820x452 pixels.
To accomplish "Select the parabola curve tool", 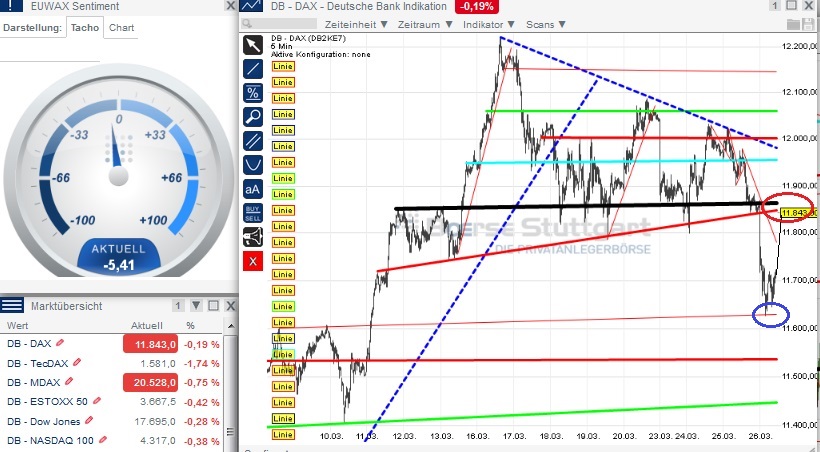I will (253, 165).
